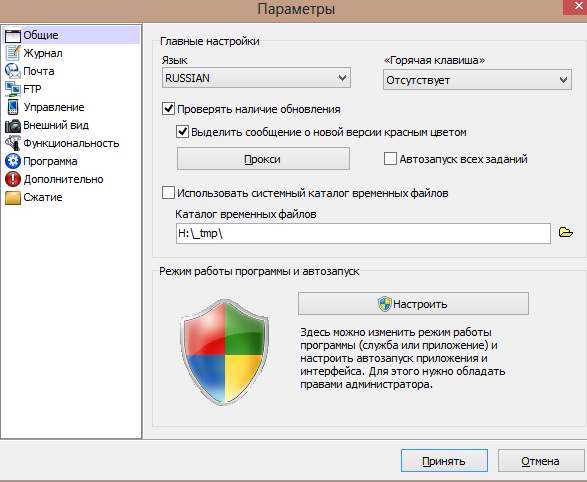Click the Внешний вид camera icon

click(x=12, y=125)
